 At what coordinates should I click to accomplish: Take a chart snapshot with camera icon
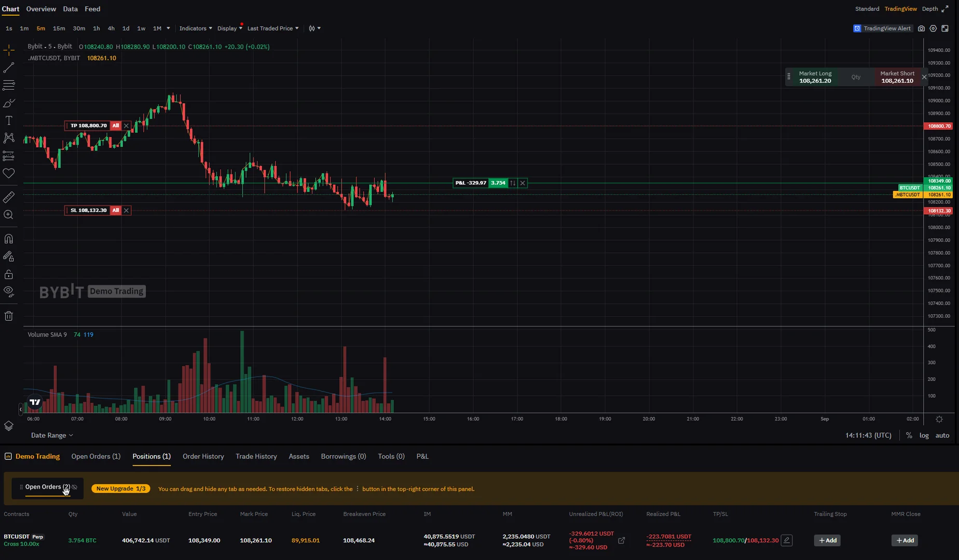(921, 29)
